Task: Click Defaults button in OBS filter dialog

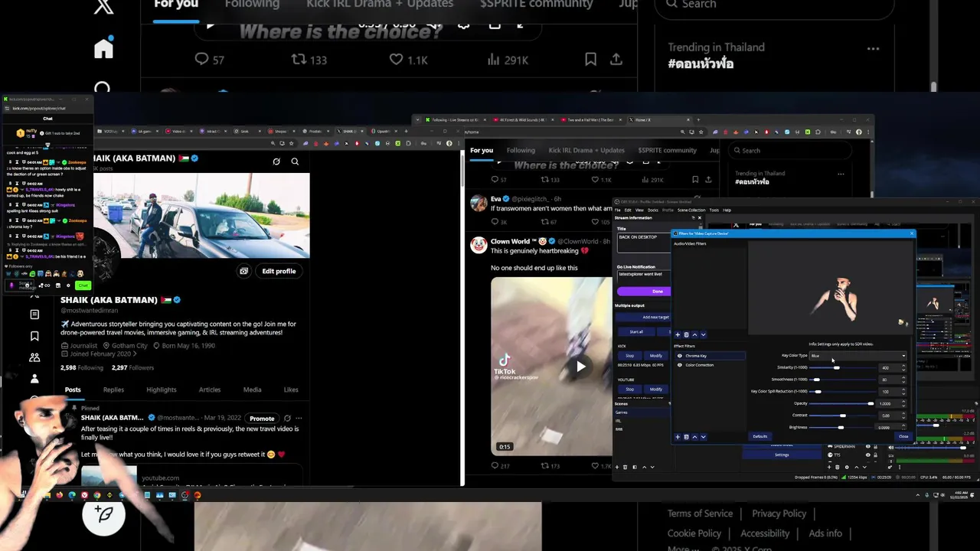Action: [759, 436]
